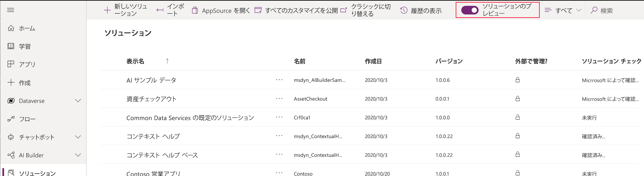
Task: Click the 学習 book icon
Action: [11, 46]
